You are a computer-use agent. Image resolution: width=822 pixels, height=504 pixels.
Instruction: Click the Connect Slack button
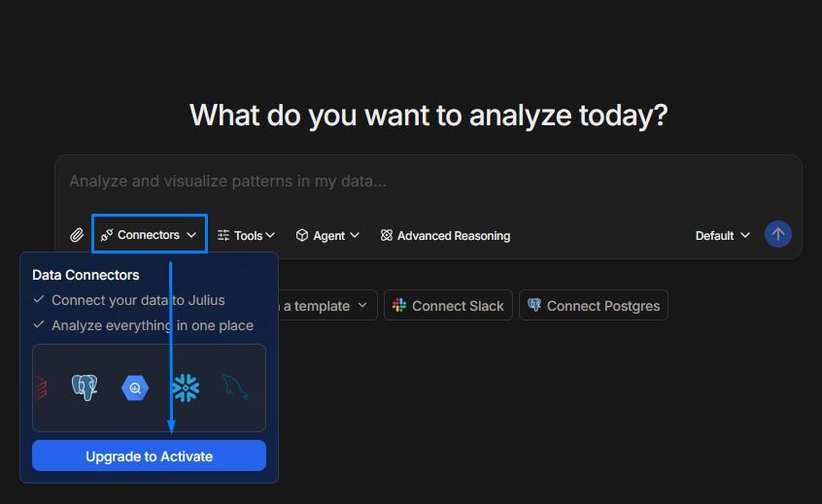coord(448,306)
